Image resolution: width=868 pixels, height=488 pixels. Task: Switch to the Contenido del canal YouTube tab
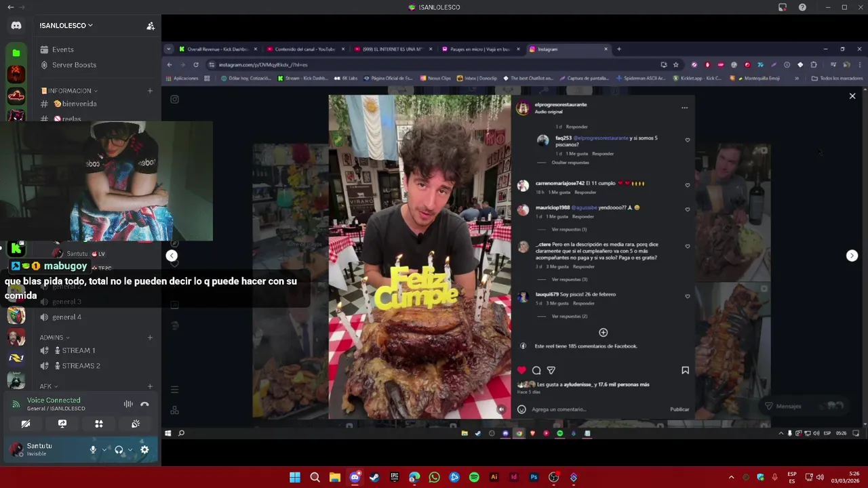click(x=305, y=49)
